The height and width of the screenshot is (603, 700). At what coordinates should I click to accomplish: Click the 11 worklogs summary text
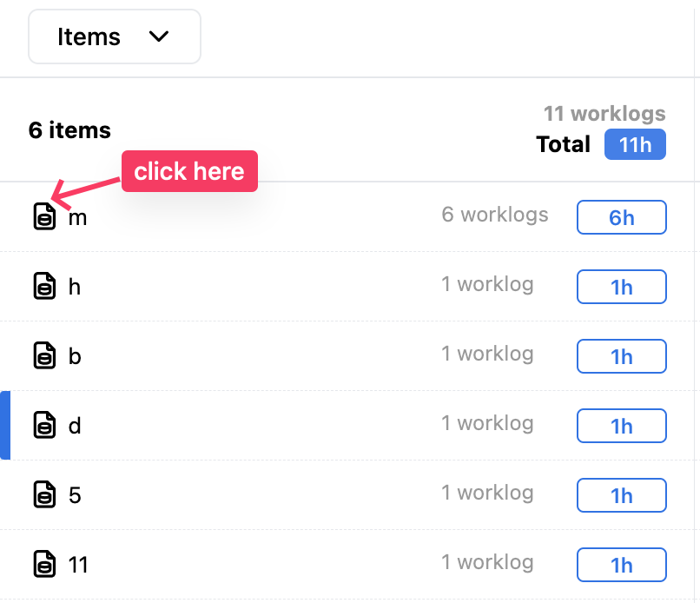pos(604,113)
